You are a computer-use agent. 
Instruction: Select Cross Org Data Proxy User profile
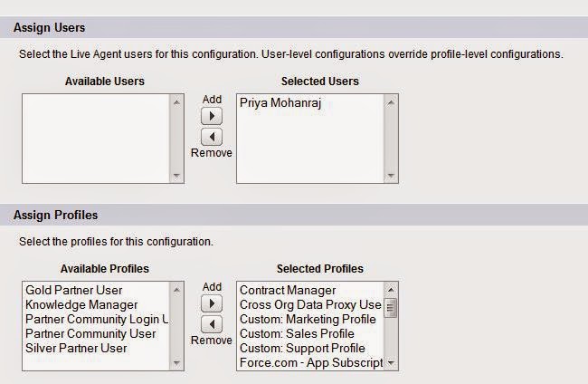coord(310,305)
